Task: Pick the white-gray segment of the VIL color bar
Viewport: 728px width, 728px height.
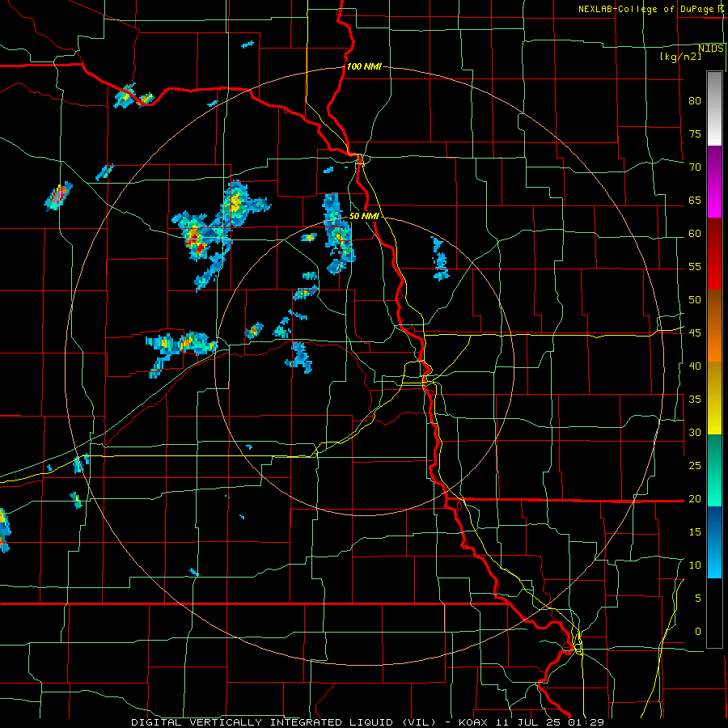Action: click(x=714, y=108)
